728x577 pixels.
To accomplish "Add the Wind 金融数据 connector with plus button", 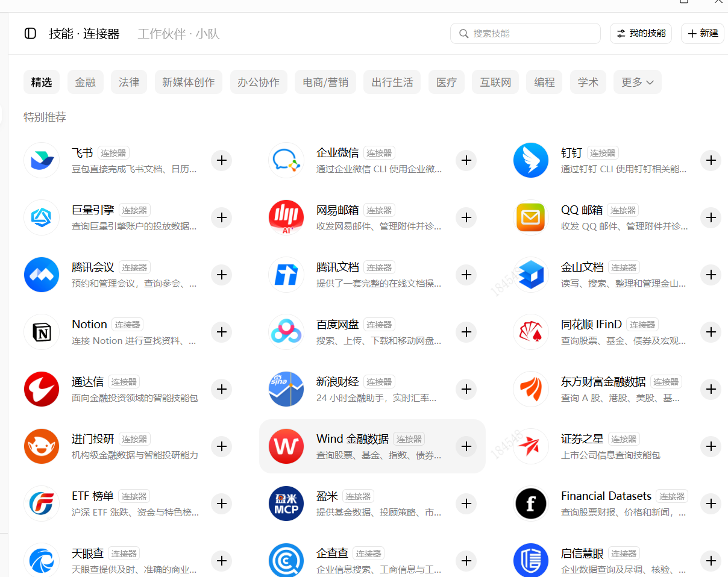I will (x=466, y=446).
